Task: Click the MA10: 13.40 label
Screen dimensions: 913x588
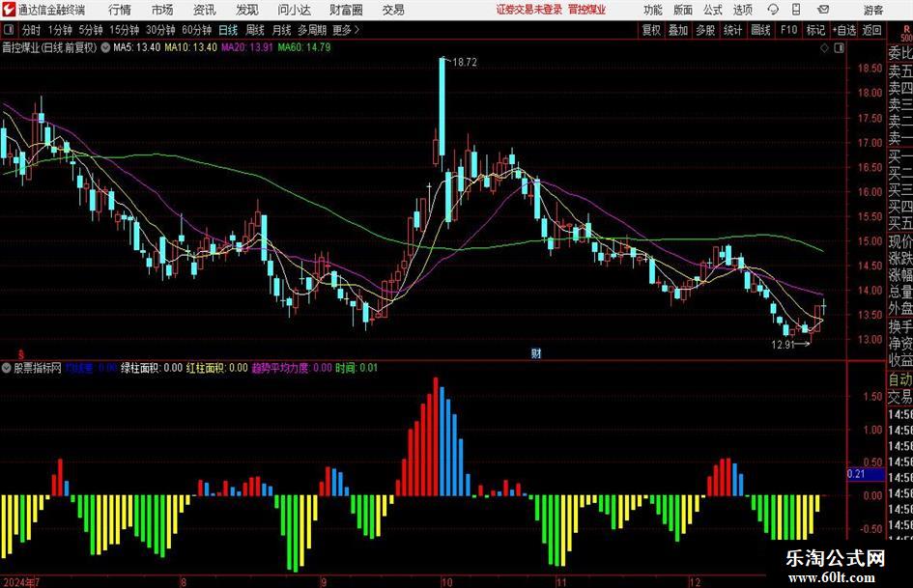Action: coord(190,47)
